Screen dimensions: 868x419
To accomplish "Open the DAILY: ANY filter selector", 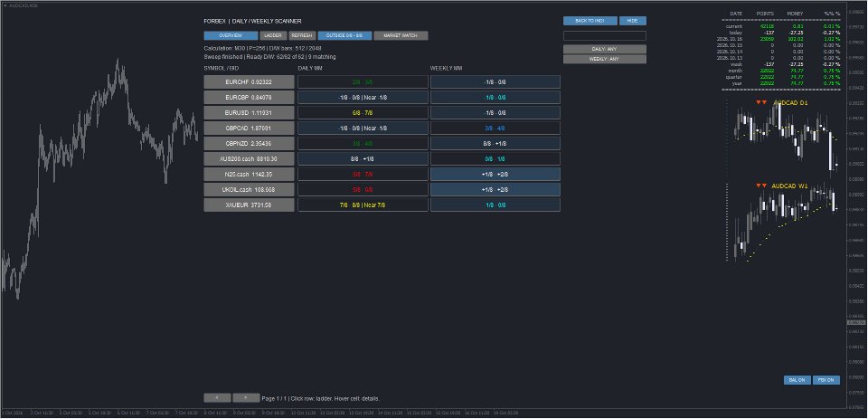I will click(x=605, y=50).
